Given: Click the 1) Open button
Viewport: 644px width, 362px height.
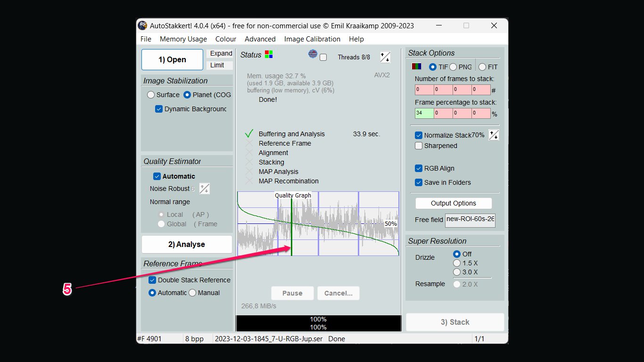Looking at the screenshot, I should [172, 60].
